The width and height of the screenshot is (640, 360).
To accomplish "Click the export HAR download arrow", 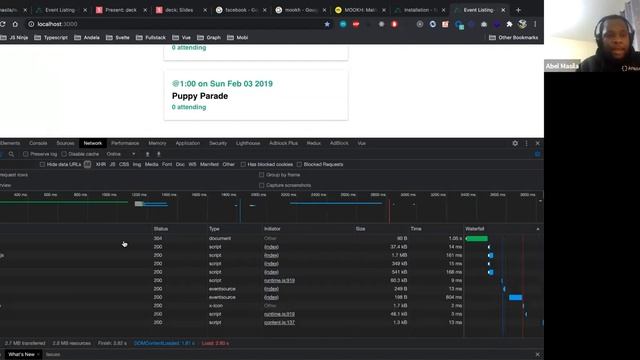I will click(159, 154).
